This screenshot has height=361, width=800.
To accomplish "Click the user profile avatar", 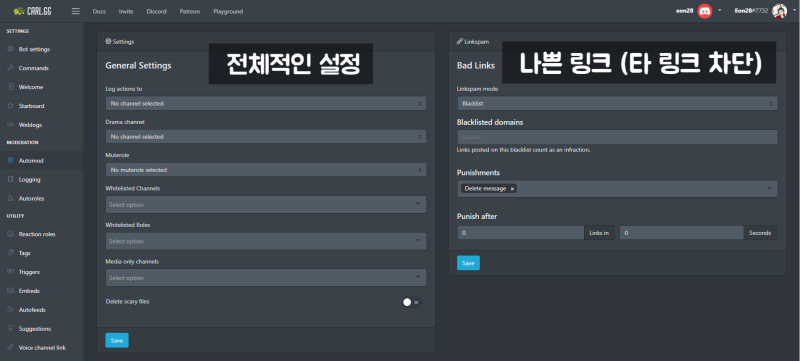I will pos(779,11).
